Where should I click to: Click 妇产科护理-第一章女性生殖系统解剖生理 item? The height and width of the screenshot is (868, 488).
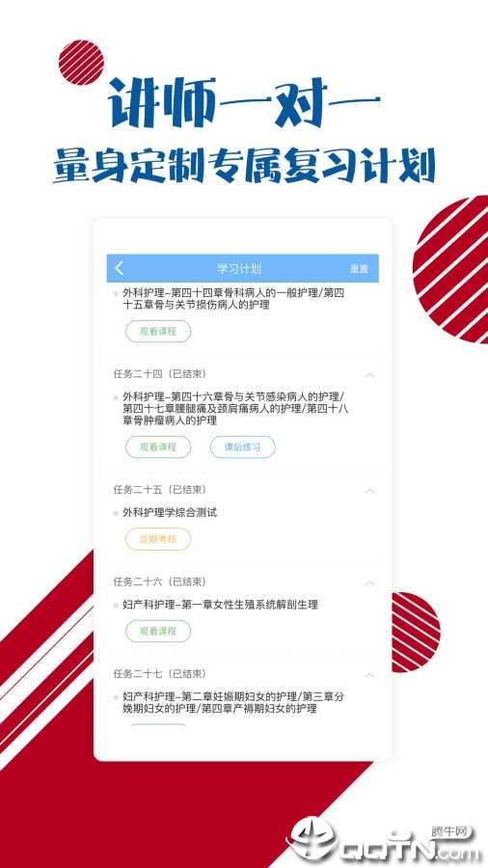220,605
